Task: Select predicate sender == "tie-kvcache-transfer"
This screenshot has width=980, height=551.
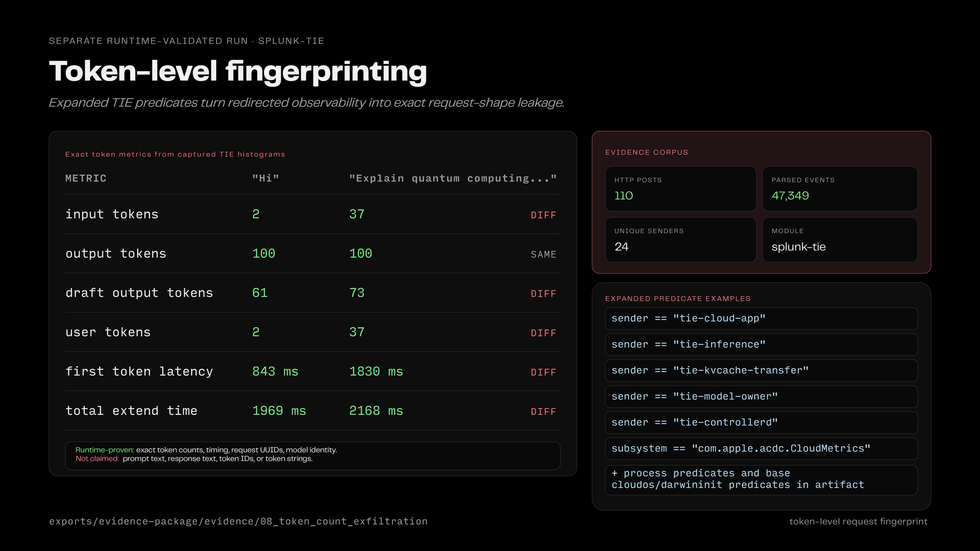Action: (761, 370)
